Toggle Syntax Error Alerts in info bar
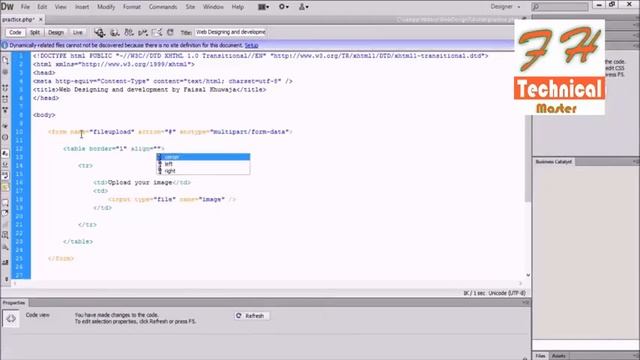Screen dimensions: 640x360 (x=5, y=187)
